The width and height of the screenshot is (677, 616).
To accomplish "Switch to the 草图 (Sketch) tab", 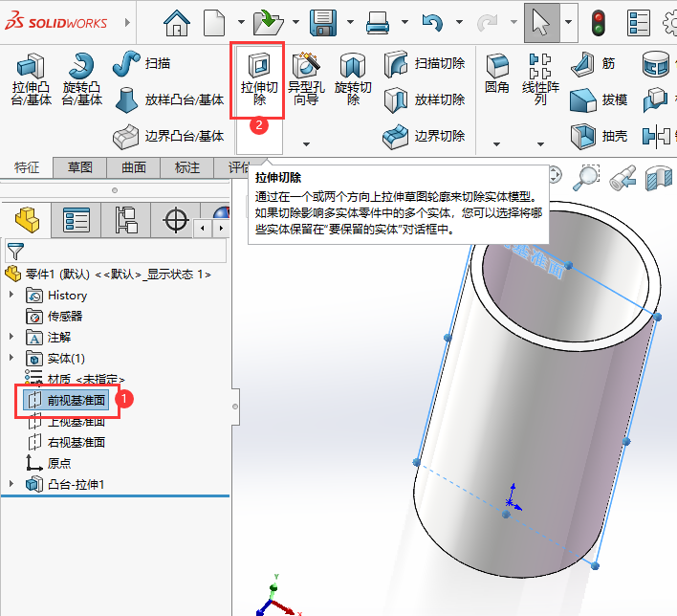I will coord(80,167).
